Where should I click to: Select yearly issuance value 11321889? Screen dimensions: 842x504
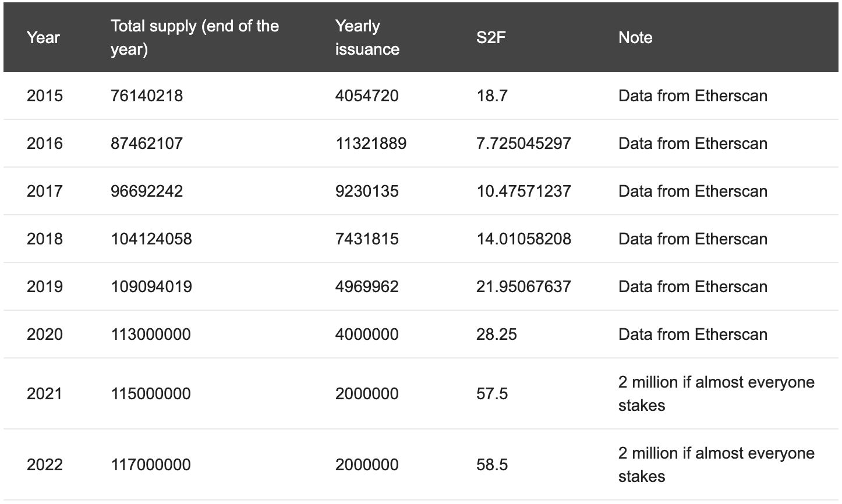pyautogui.click(x=371, y=144)
